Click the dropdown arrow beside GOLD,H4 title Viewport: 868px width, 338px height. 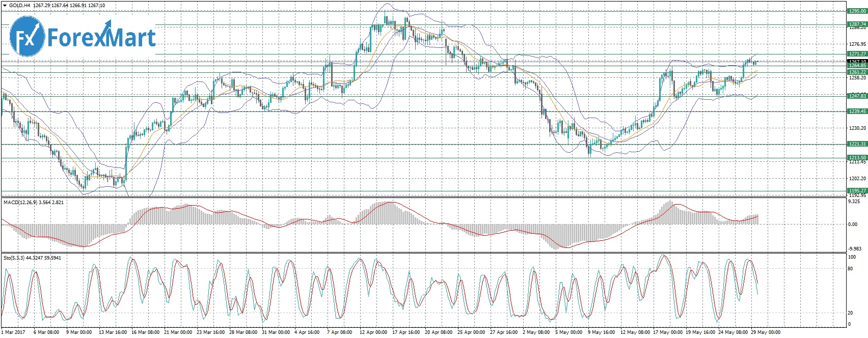point(5,5)
